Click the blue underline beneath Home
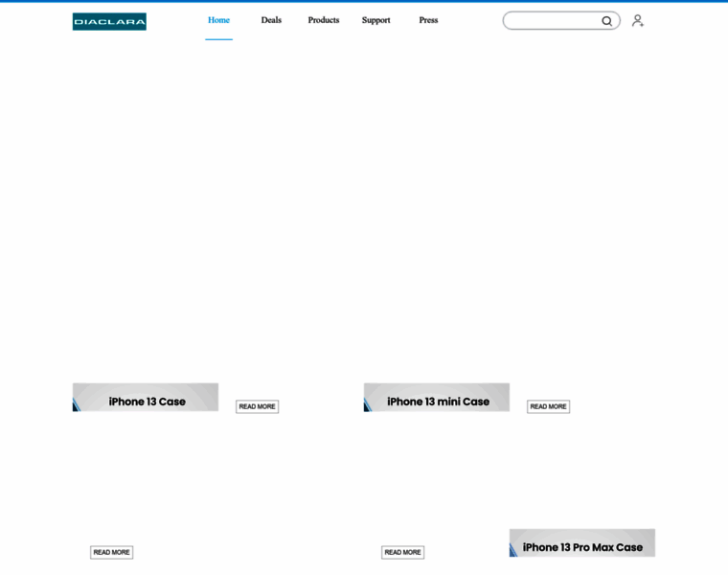The height and width of the screenshot is (575, 728). tap(218, 39)
